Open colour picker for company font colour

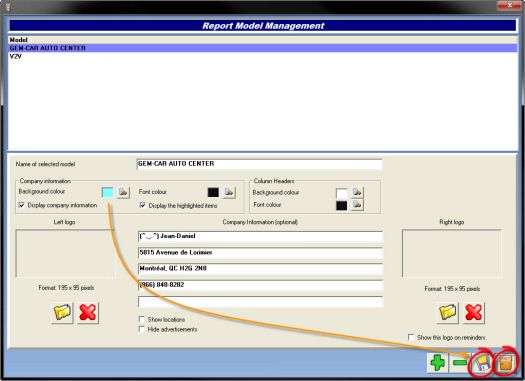point(229,192)
